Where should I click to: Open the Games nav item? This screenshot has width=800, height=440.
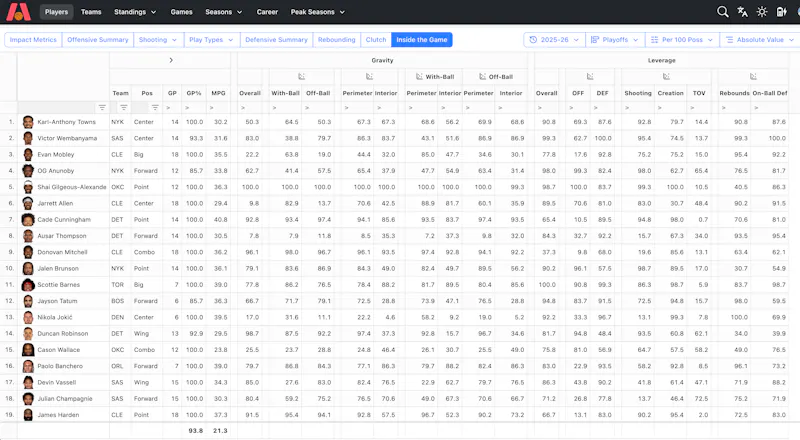[x=182, y=12]
